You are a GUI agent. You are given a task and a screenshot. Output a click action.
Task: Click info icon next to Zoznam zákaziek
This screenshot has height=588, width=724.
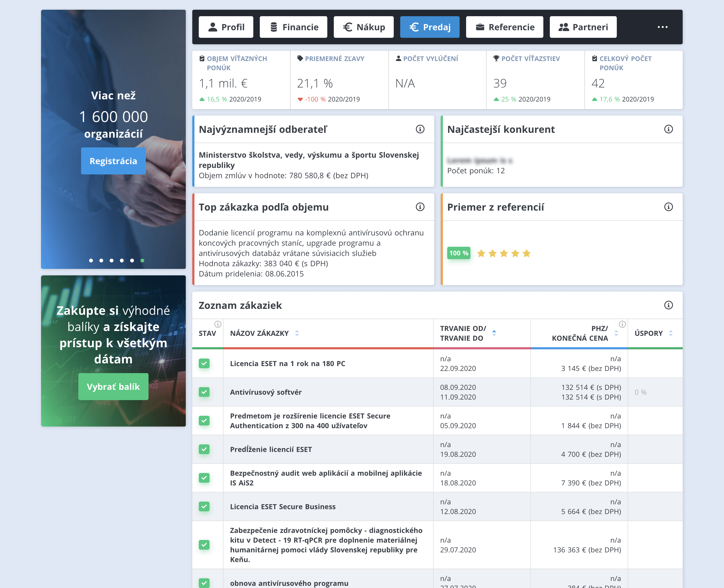[x=668, y=305]
